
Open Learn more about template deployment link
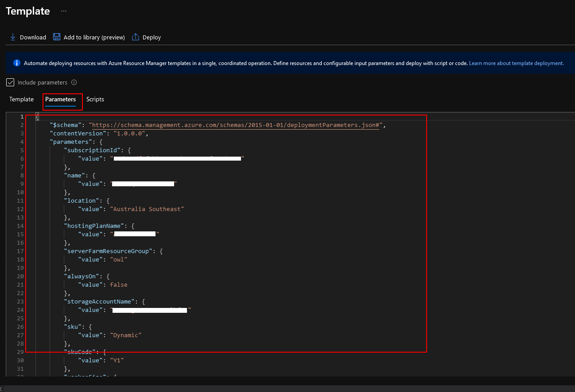pyautogui.click(x=517, y=63)
